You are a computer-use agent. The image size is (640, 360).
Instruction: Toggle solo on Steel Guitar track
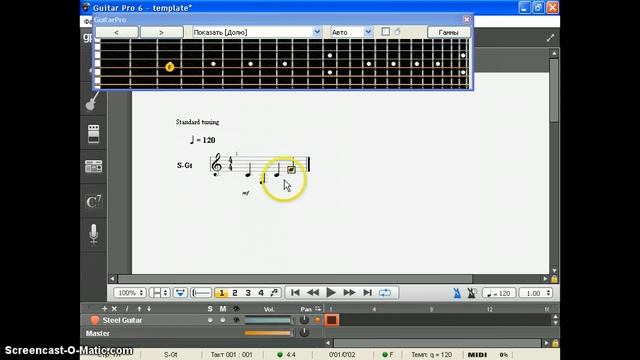[210, 320]
